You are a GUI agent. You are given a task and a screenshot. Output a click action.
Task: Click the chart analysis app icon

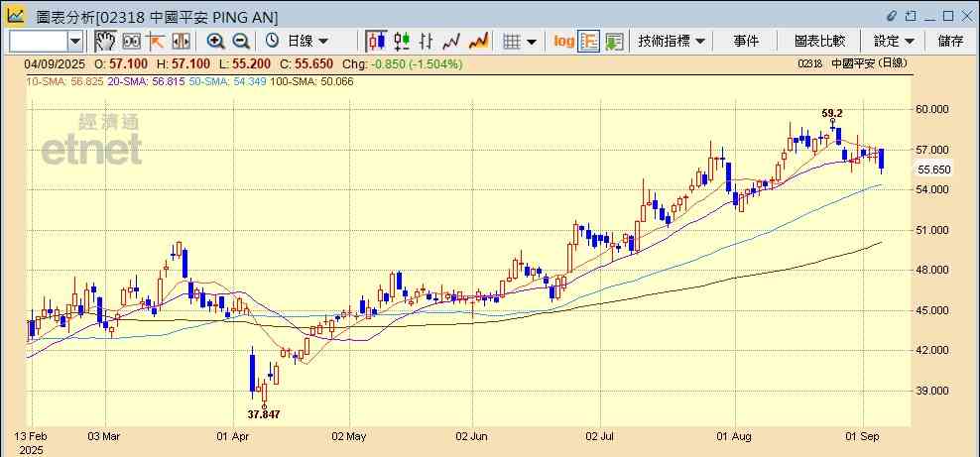[x=16, y=16]
